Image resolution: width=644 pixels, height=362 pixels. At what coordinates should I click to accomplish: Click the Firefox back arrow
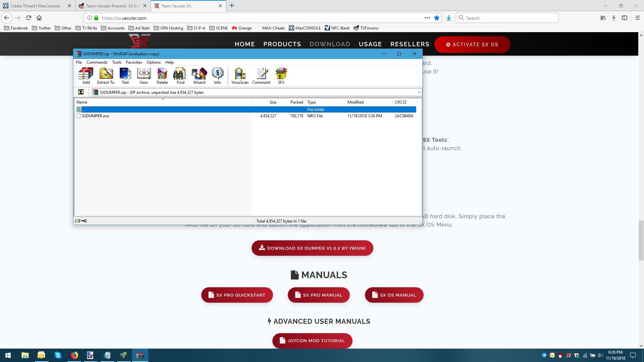point(7,18)
